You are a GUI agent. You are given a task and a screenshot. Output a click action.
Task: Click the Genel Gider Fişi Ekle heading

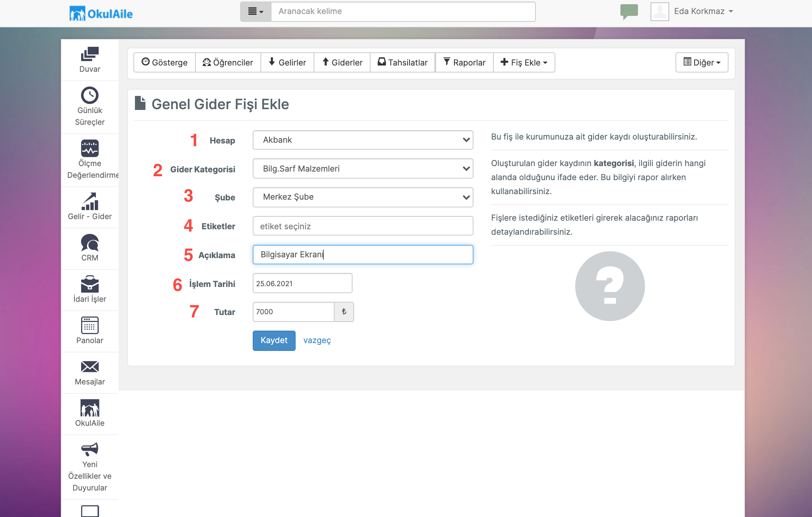point(220,104)
